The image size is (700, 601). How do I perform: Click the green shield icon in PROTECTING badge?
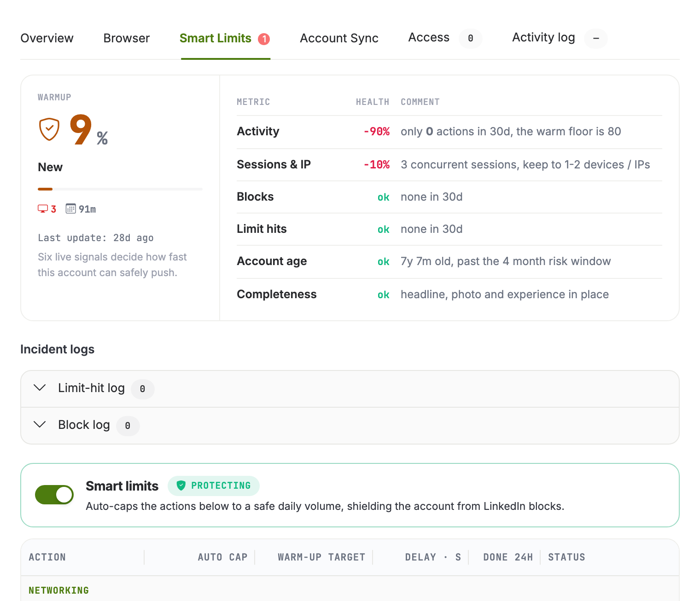click(181, 485)
